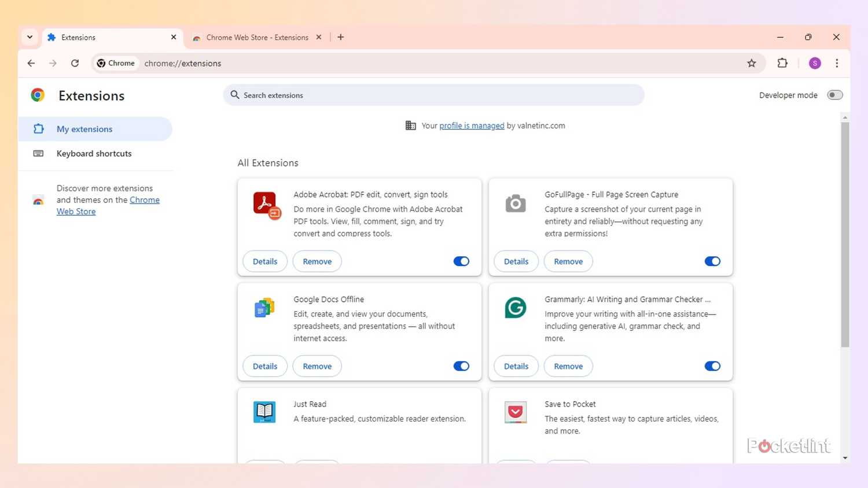
Task: Switch to the Chrome Web Store tab
Action: click(x=257, y=37)
